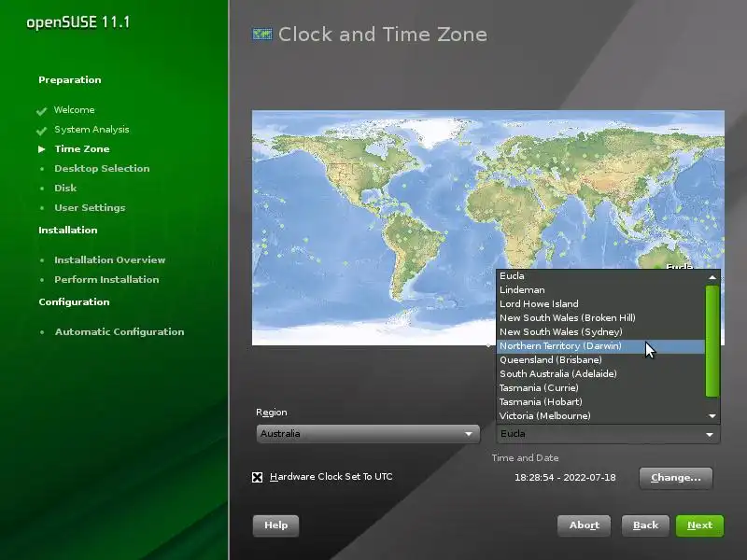Click the Time Zone current-step arrow icon

tap(42, 149)
